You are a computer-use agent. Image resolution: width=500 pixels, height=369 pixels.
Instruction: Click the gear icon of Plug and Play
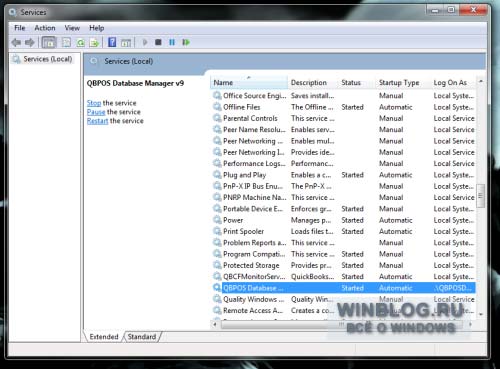[x=217, y=175]
